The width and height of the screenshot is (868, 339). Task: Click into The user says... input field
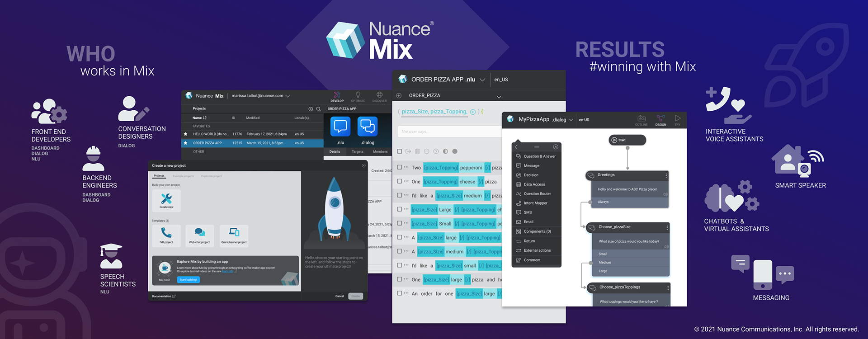[449, 132]
